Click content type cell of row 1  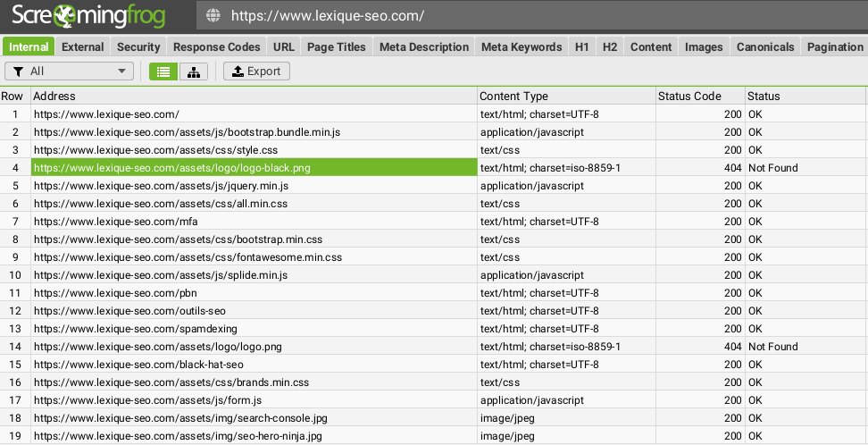pyautogui.click(x=566, y=114)
